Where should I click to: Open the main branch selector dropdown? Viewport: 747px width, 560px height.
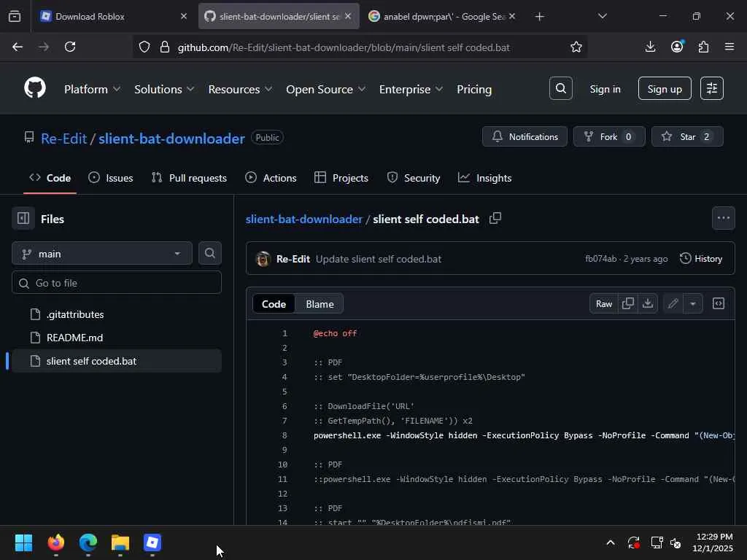(x=102, y=253)
